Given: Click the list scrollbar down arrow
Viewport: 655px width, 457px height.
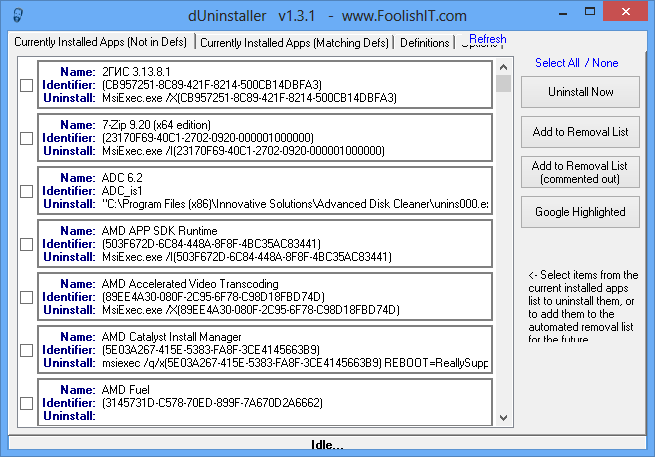Looking at the screenshot, I should pos(503,418).
